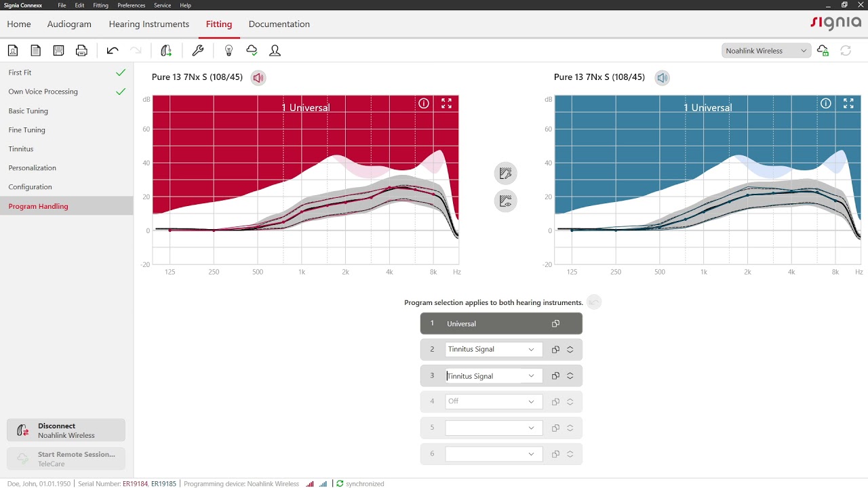Open Personalization in sidebar
The image size is (868, 488).
66,168
